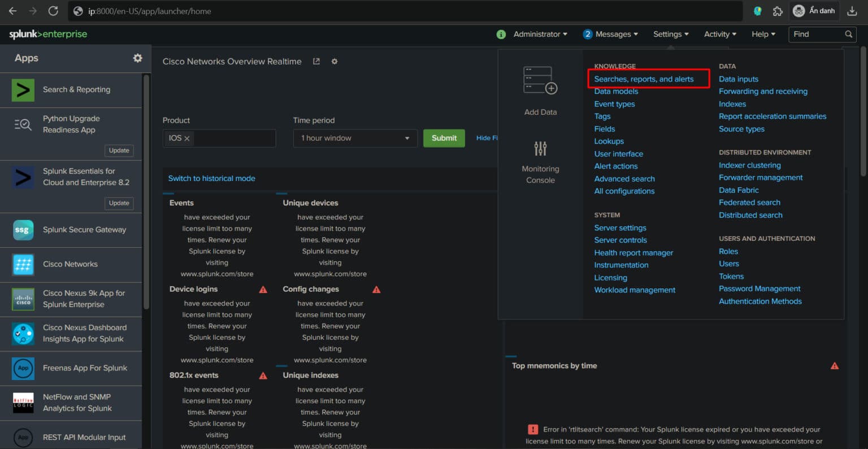Launch the Splunk Secure Gateway app

click(x=84, y=230)
